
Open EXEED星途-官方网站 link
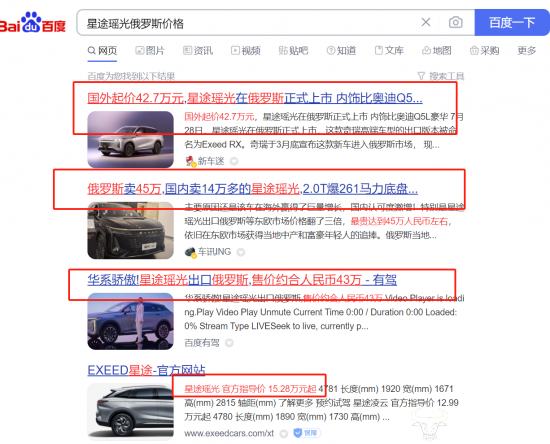pyautogui.click(x=146, y=370)
